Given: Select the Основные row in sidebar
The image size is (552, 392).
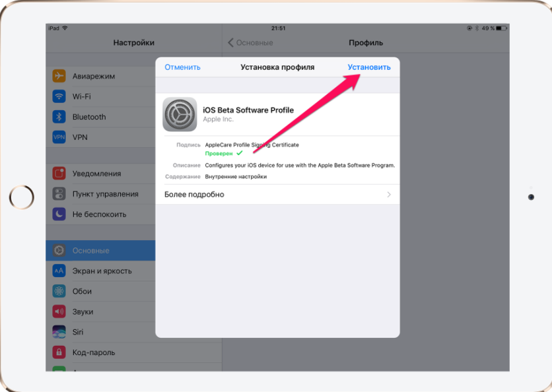Looking at the screenshot, I should click(x=100, y=251).
